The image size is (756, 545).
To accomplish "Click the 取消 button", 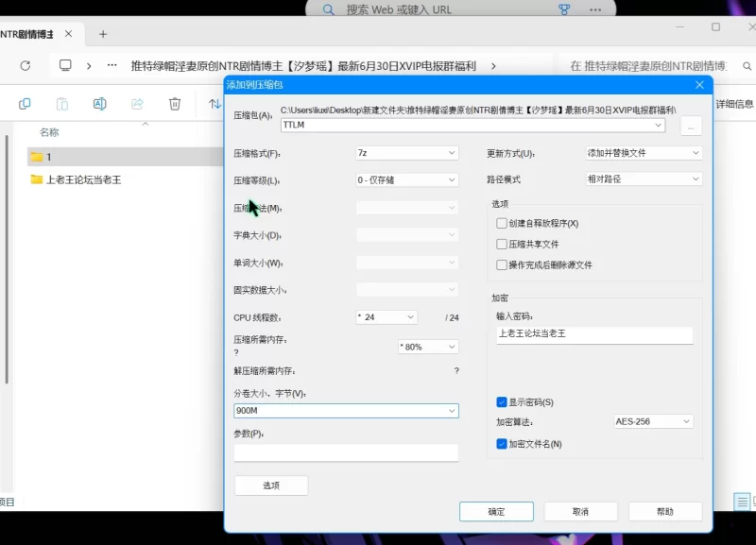I will point(580,511).
